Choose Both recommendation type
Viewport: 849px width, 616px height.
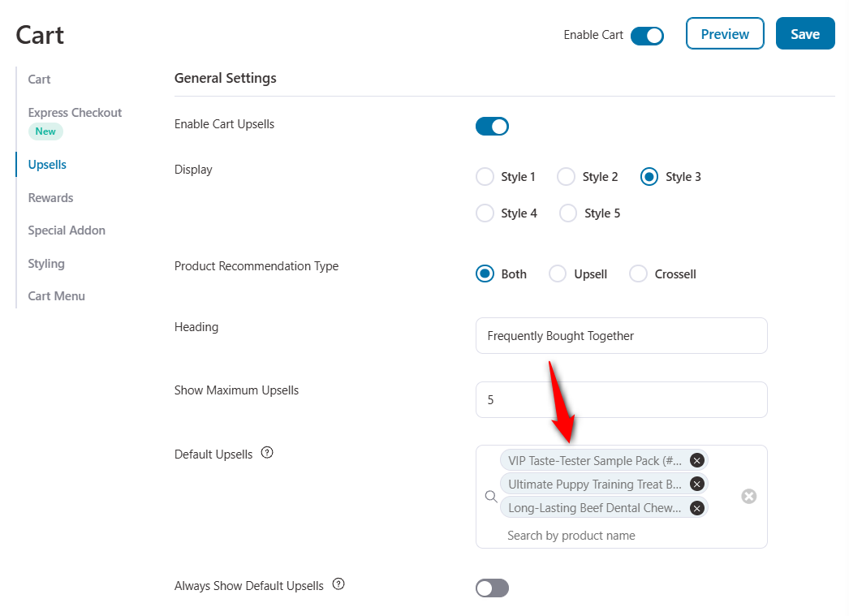pyautogui.click(x=485, y=274)
